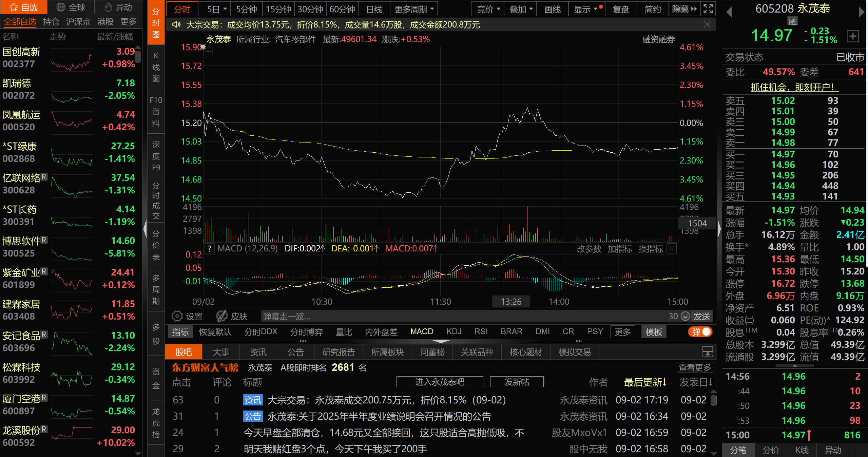Click the 发送 send button

point(701,316)
